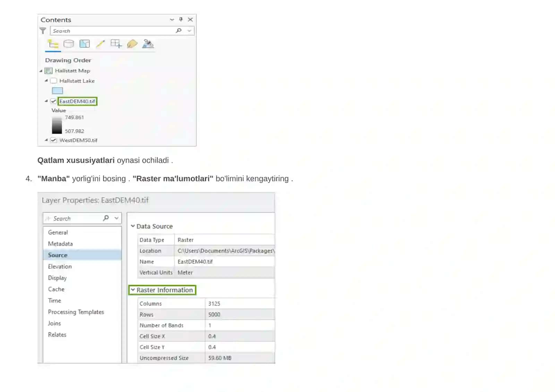Image resolution: width=555 pixels, height=392 pixels.
Task: Click maximum value 749.861 label
Action: [x=74, y=117]
